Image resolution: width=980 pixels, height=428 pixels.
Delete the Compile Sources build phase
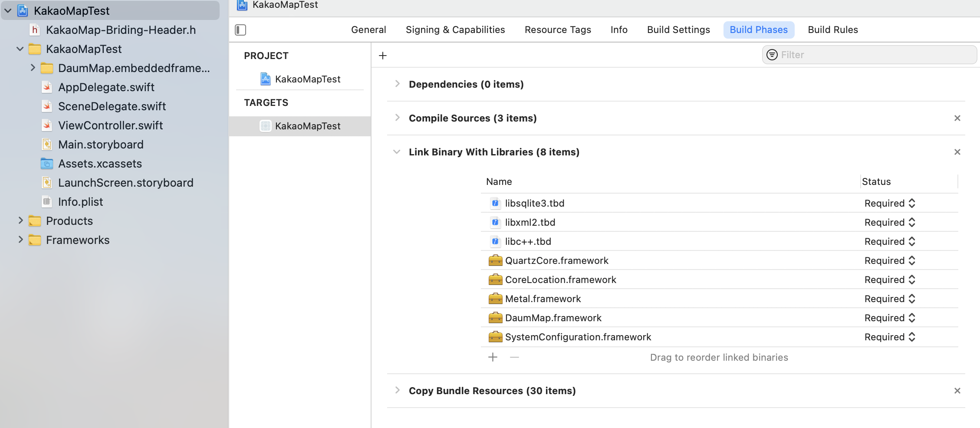click(x=957, y=118)
